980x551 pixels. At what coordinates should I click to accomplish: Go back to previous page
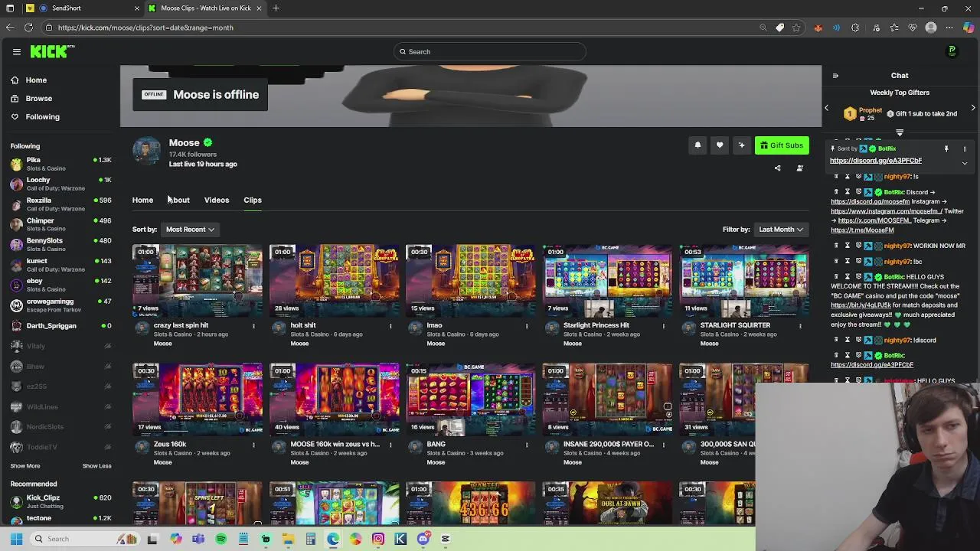tap(9, 28)
